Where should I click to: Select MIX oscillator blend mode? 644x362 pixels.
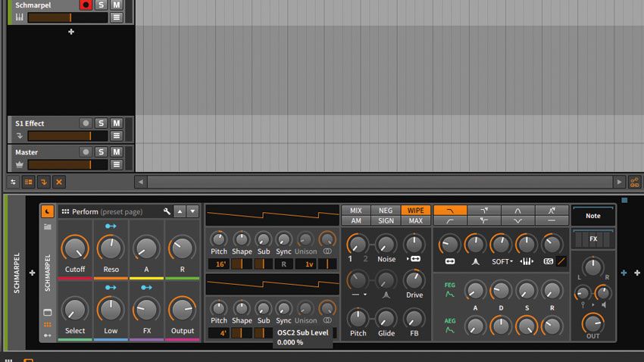point(355,210)
